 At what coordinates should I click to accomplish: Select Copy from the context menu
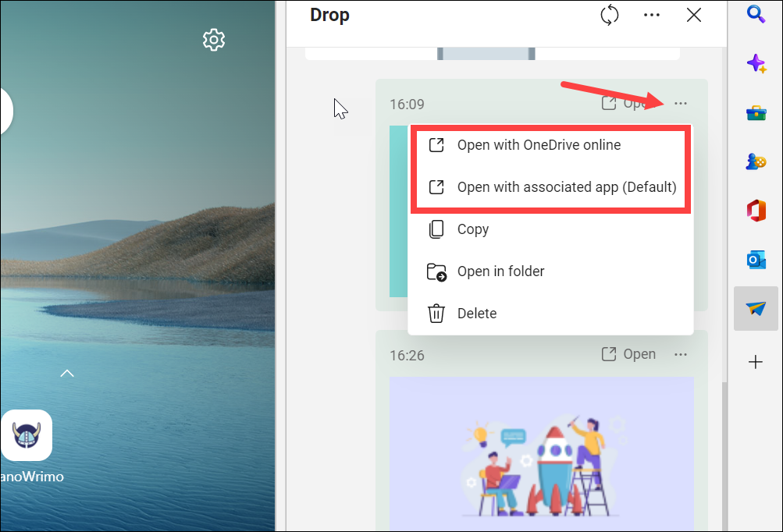click(x=472, y=229)
